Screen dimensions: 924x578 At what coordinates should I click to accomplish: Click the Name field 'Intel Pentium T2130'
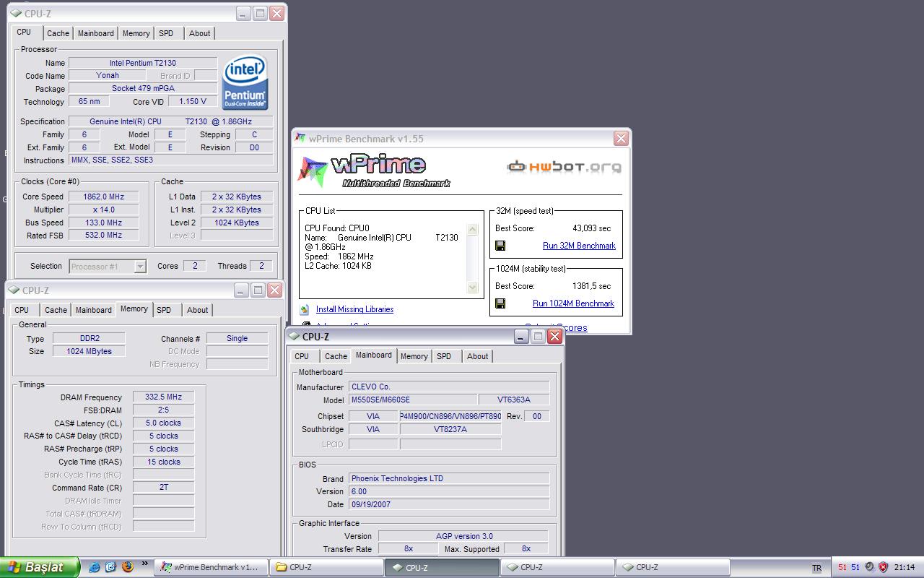point(143,63)
